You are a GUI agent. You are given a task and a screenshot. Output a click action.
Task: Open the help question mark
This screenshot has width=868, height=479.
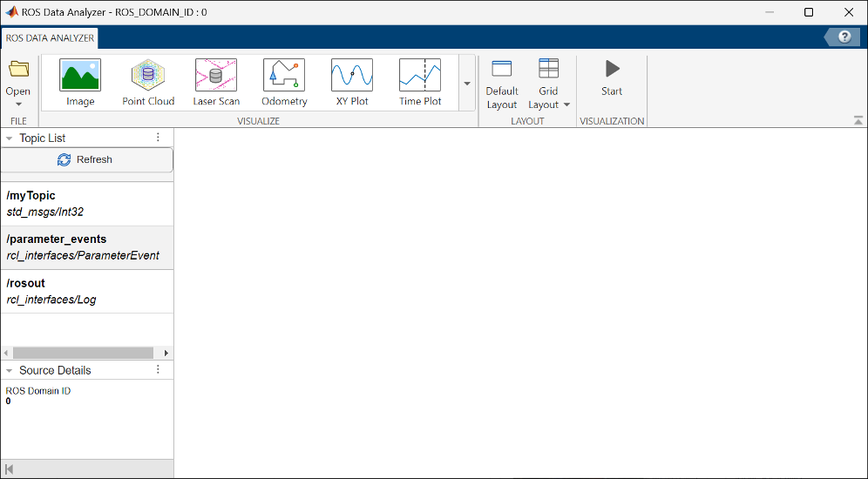(844, 37)
